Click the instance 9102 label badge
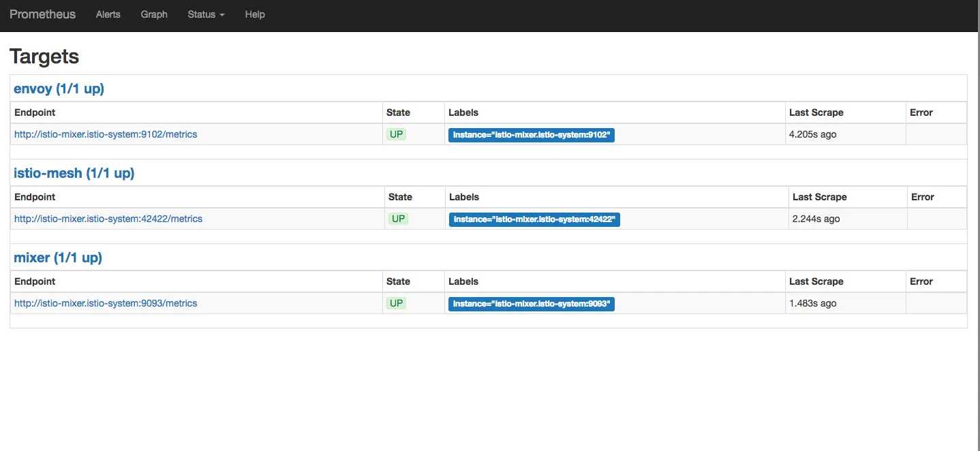 (x=532, y=135)
